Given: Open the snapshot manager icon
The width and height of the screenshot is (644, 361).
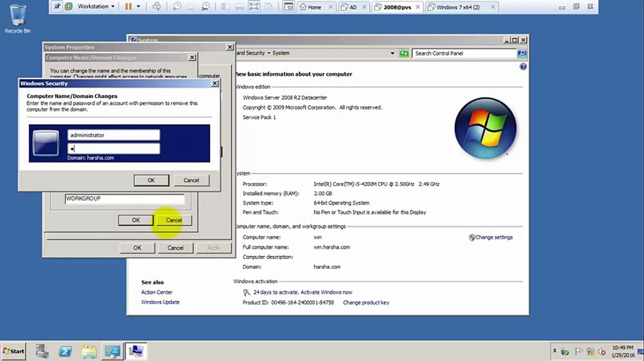Looking at the screenshot, I should click(206, 7).
